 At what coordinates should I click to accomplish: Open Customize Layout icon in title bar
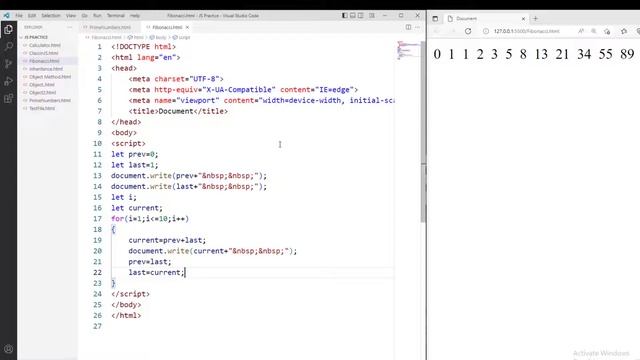pyautogui.click(x=371, y=16)
